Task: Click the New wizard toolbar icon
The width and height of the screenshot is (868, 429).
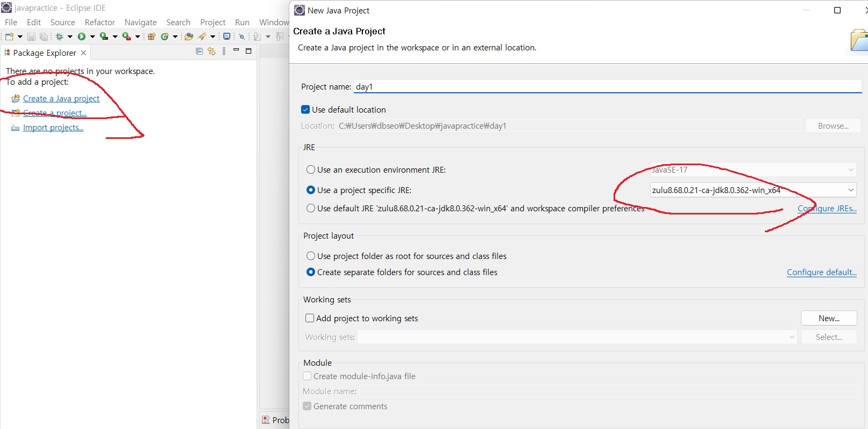Action: 9,36
